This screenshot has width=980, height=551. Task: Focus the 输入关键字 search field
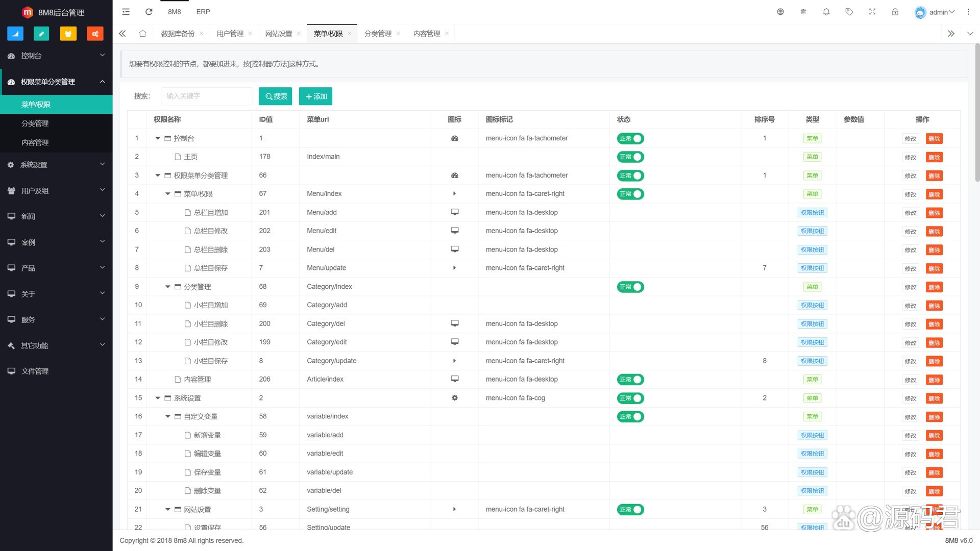point(207,96)
